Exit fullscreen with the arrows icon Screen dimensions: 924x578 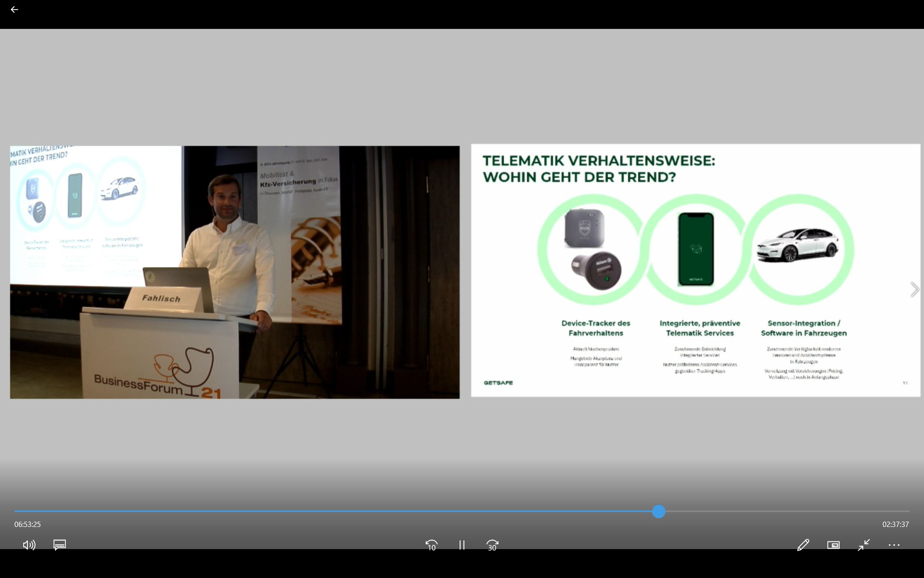864,545
